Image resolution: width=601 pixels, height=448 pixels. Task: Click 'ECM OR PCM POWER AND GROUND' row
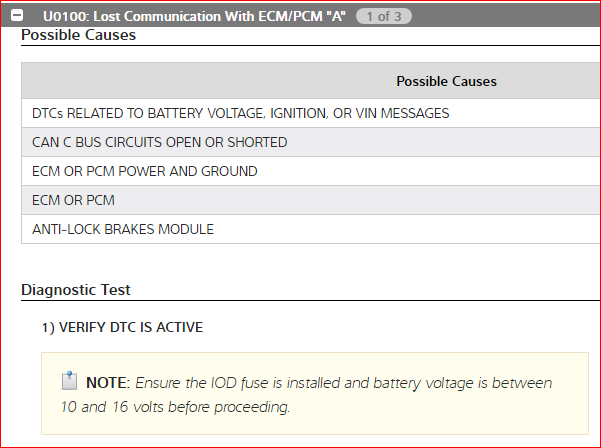pyautogui.click(x=145, y=171)
